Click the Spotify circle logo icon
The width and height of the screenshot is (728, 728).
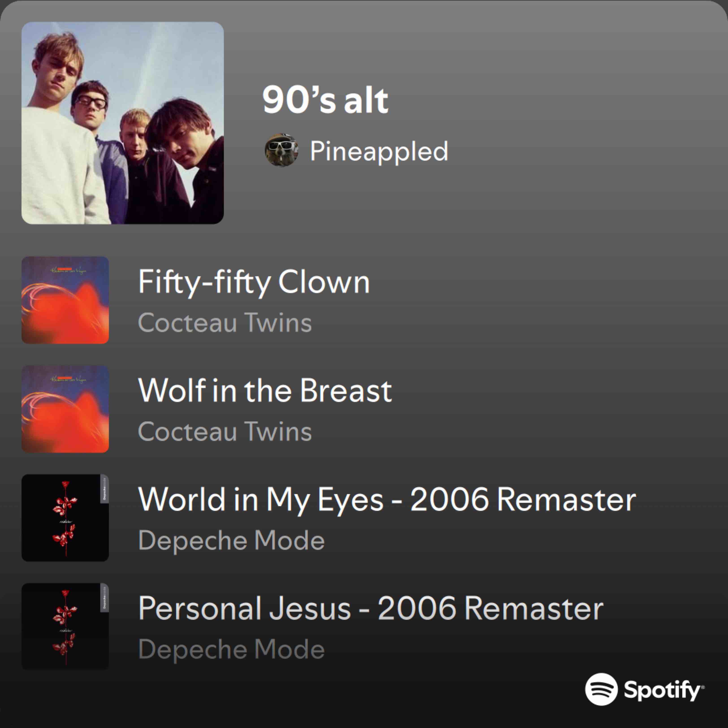coord(601,689)
